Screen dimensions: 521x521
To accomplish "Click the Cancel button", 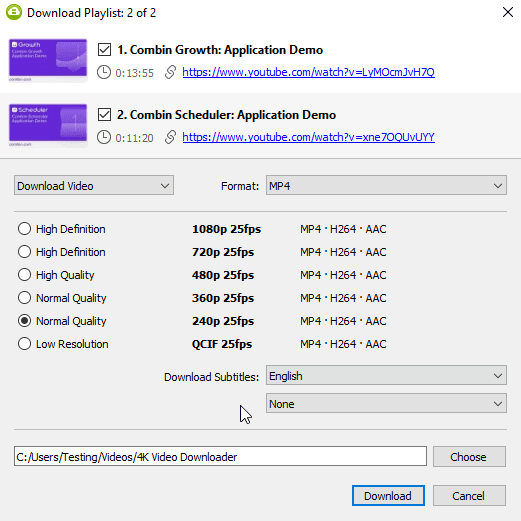I will 469,496.
